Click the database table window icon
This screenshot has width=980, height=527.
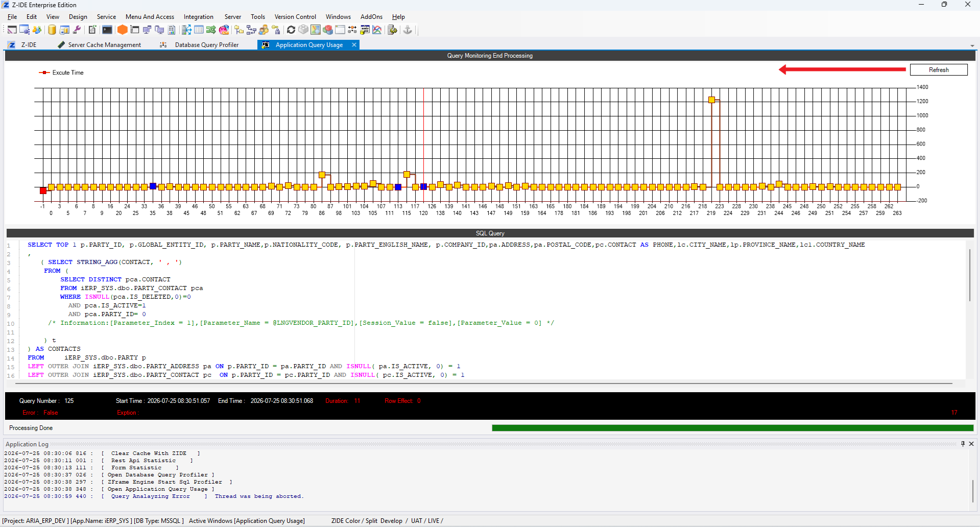coord(64,30)
